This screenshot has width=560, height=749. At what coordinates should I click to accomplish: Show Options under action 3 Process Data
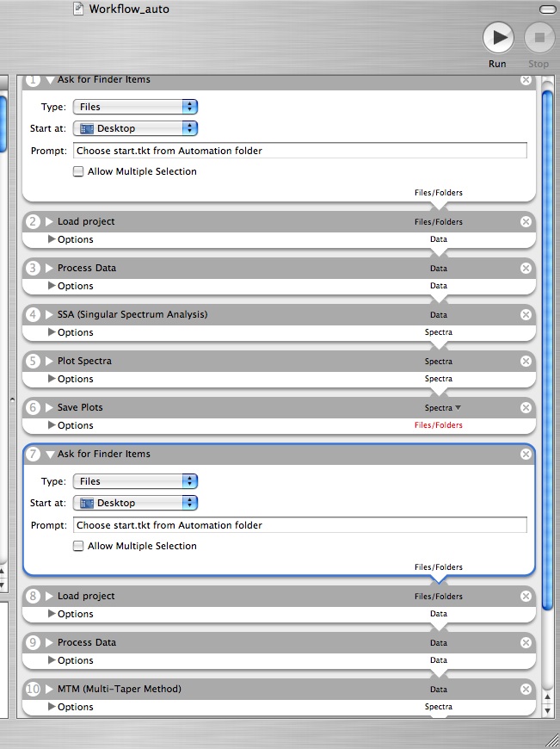(x=52, y=285)
